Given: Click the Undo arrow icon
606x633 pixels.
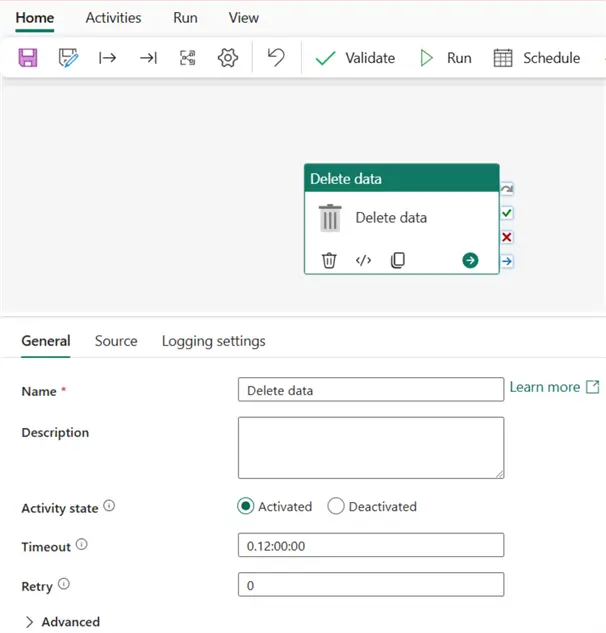Looking at the screenshot, I should coord(276,58).
